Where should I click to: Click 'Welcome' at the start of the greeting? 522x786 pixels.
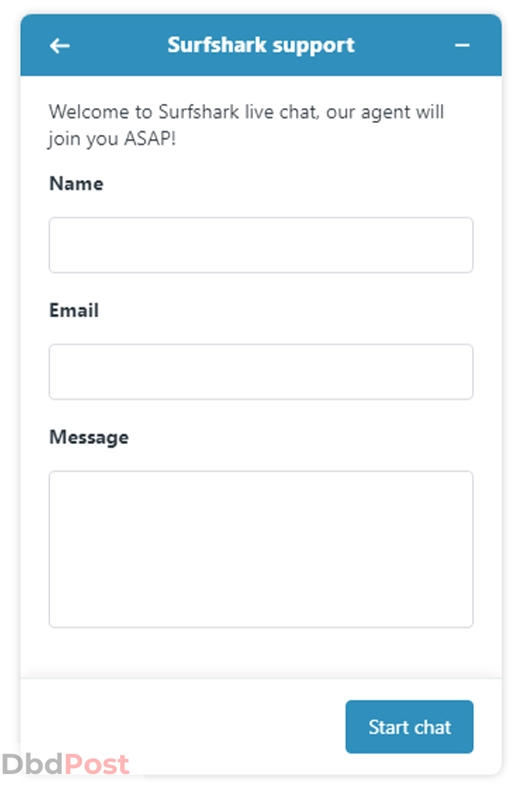click(x=89, y=112)
